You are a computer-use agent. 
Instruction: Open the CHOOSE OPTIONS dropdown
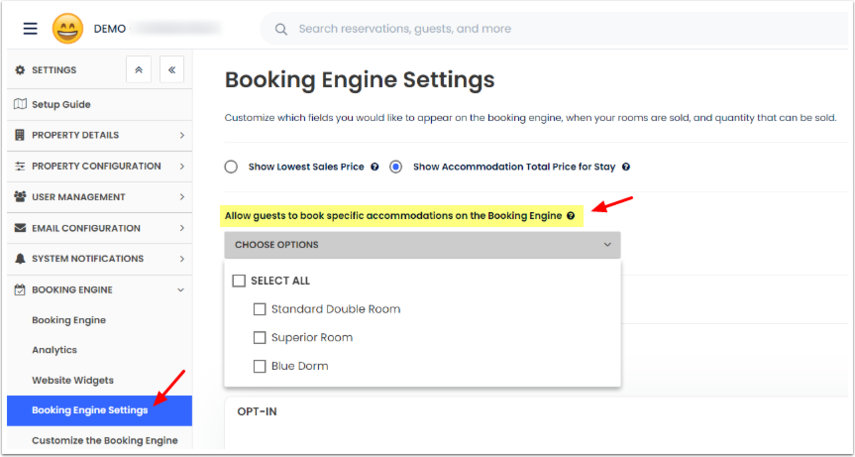422,244
